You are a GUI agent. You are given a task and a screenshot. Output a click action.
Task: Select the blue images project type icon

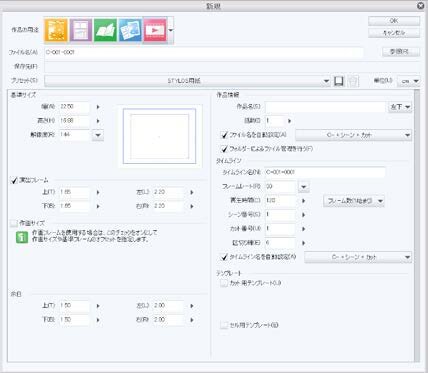point(130,30)
